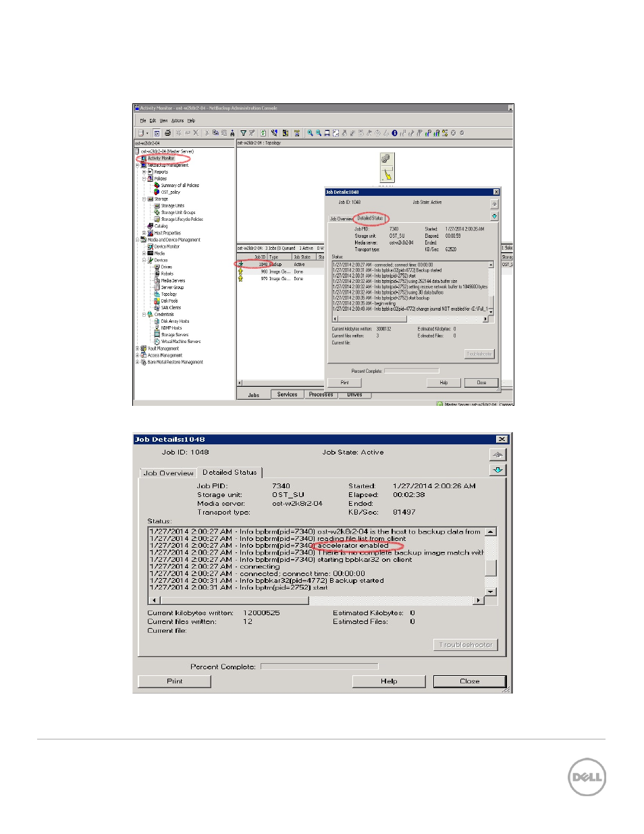Collapse the Policies tree node
644x834 pixels.
coord(144,178)
